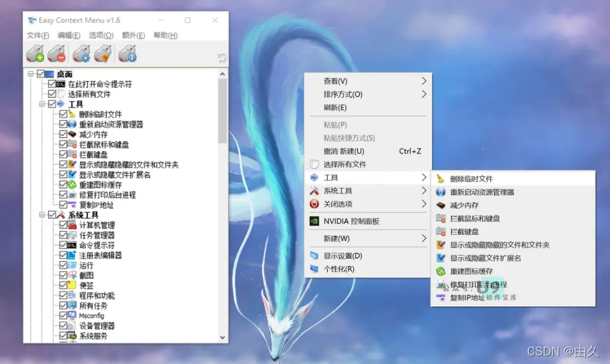This screenshot has width=610, height=364.
Task: Open the 额外(E) menu
Action: point(133,36)
